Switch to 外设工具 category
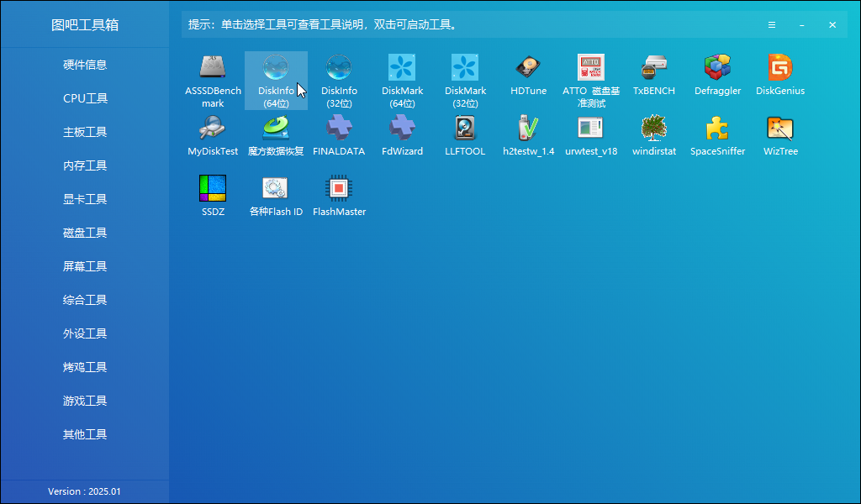 click(x=85, y=333)
